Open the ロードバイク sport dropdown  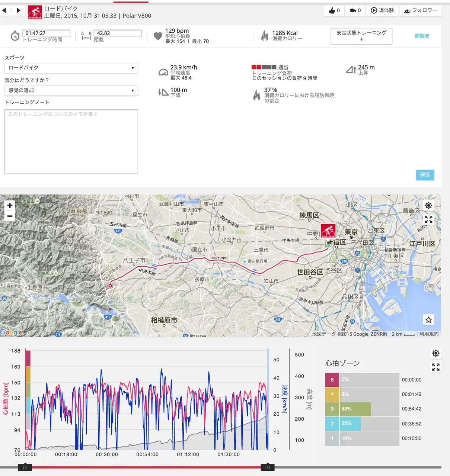[x=71, y=68]
